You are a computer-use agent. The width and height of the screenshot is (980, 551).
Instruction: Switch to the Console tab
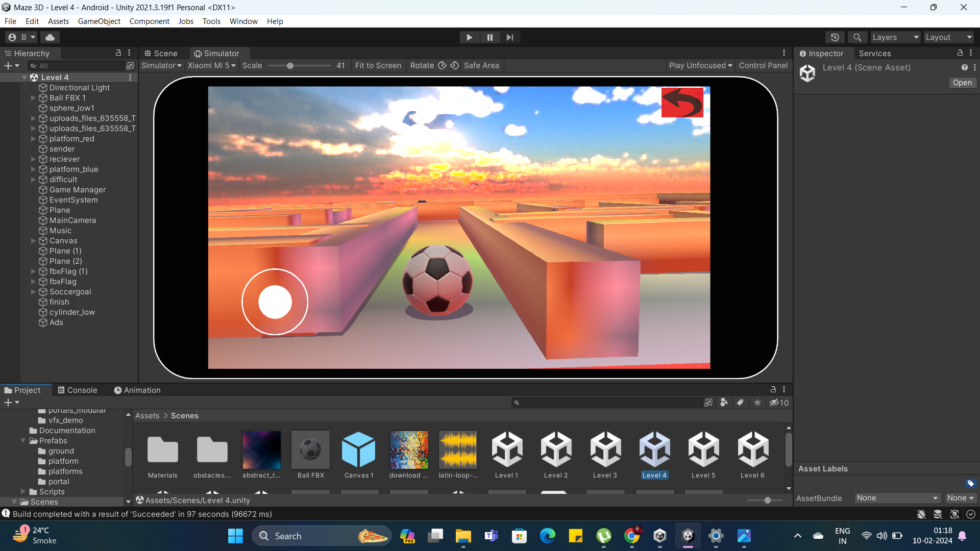77,390
